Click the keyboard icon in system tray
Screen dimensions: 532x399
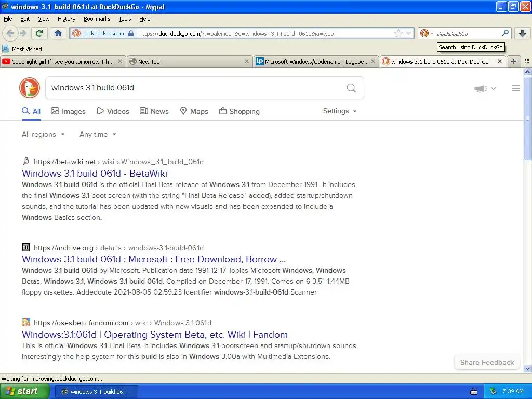tap(474, 392)
